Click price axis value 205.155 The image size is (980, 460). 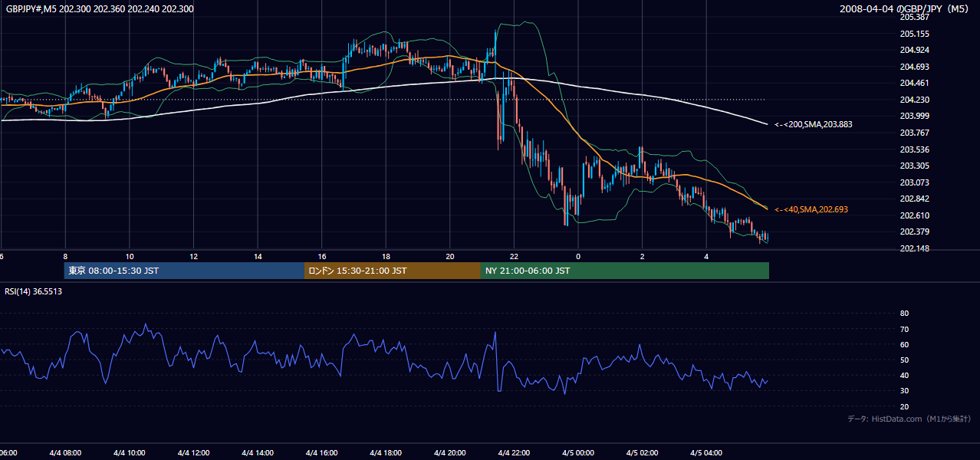pos(915,34)
